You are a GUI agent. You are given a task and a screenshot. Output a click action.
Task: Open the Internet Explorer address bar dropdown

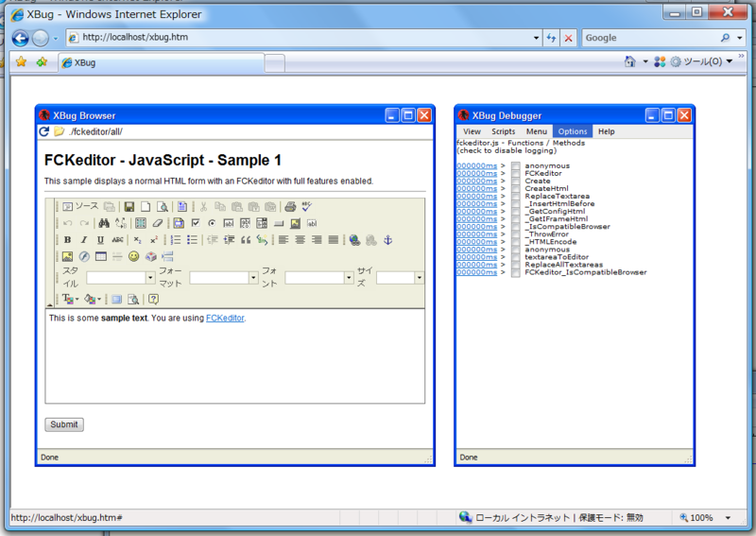click(x=536, y=38)
